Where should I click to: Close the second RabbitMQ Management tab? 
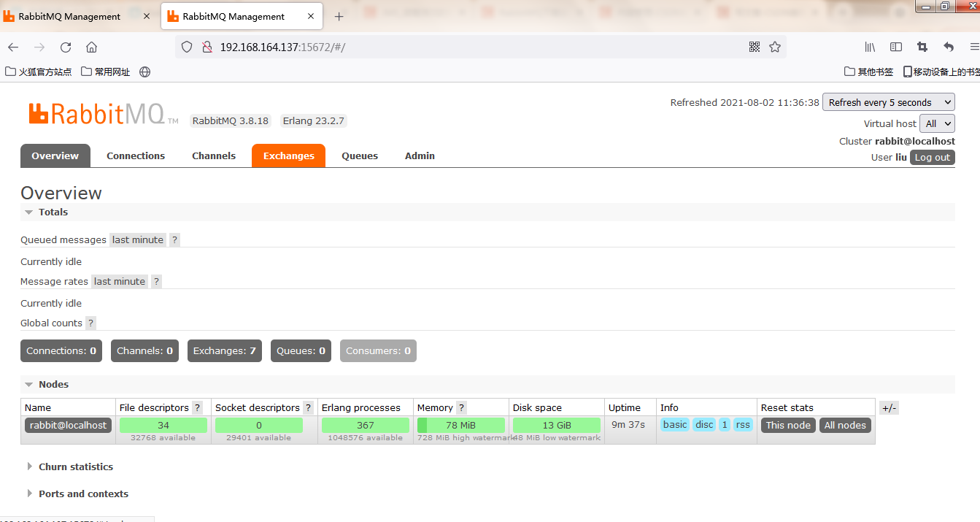point(311,16)
